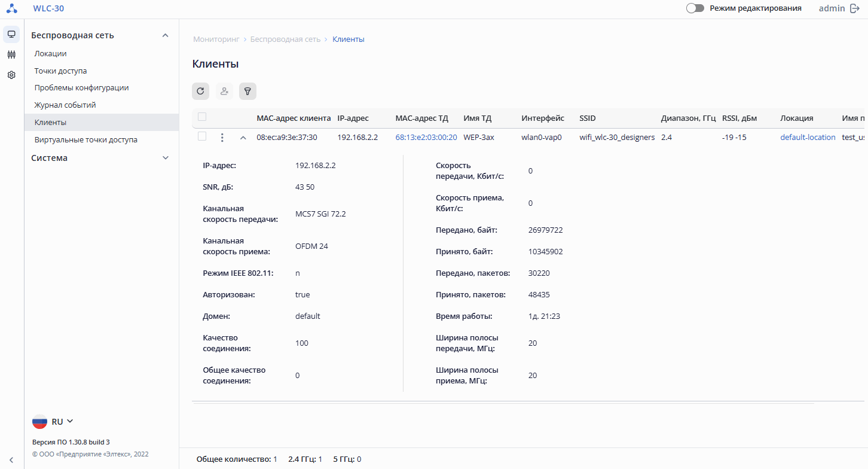The image size is (868, 469).
Task: Open the settings gear in left rail
Action: point(11,75)
